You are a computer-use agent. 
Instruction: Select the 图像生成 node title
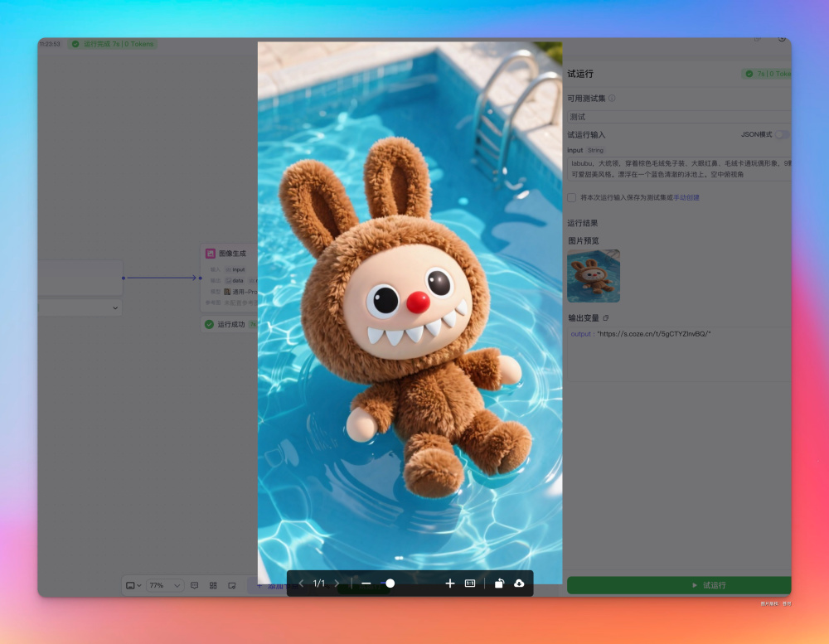[x=232, y=254]
